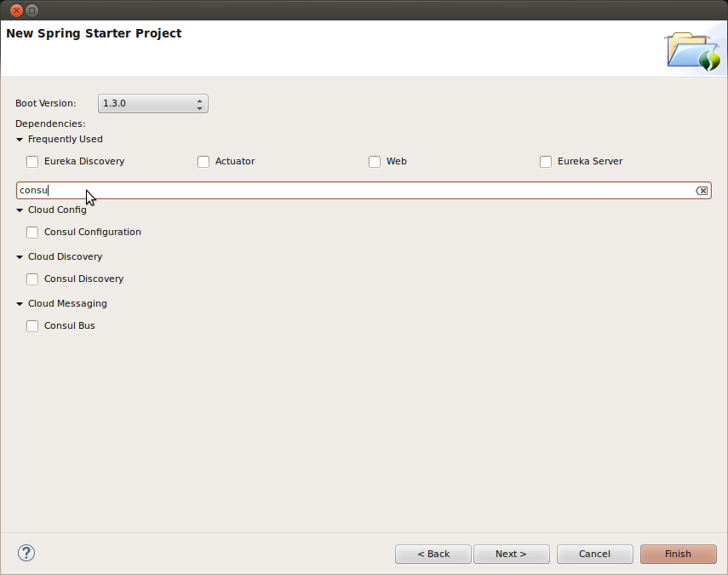Image resolution: width=728 pixels, height=575 pixels.
Task: Check the Actuator dependency
Action: coord(203,162)
